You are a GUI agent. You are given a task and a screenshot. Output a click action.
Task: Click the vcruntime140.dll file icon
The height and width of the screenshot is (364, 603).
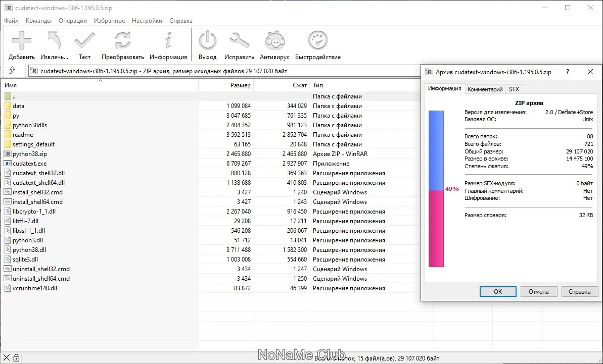(x=8, y=288)
